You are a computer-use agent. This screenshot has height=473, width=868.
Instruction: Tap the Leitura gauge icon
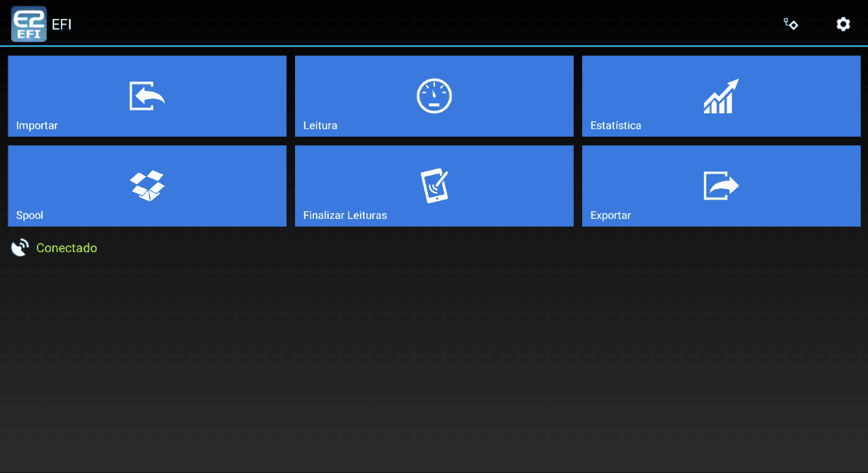tap(434, 96)
